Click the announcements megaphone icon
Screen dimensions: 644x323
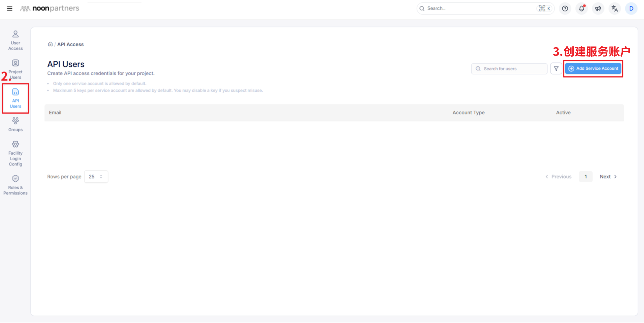point(598,8)
